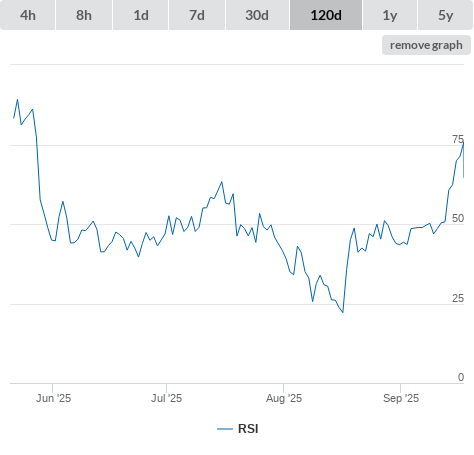Click the remove graph button
Viewport: 474px width, 455px height.
(426, 45)
